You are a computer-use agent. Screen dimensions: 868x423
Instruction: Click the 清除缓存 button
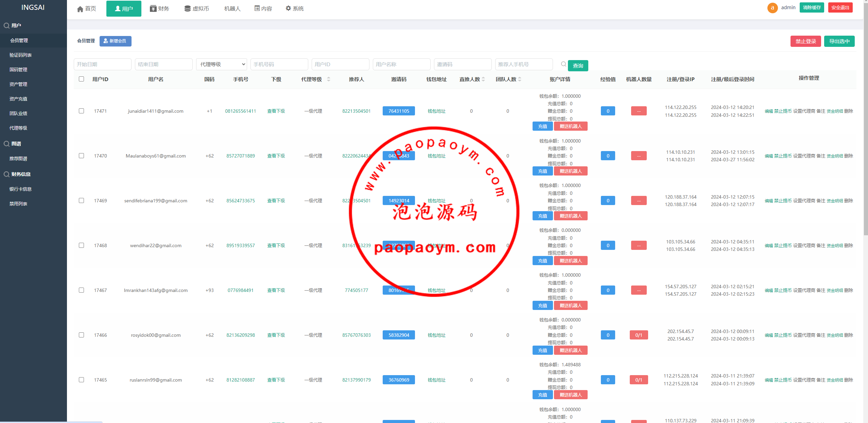812,7
